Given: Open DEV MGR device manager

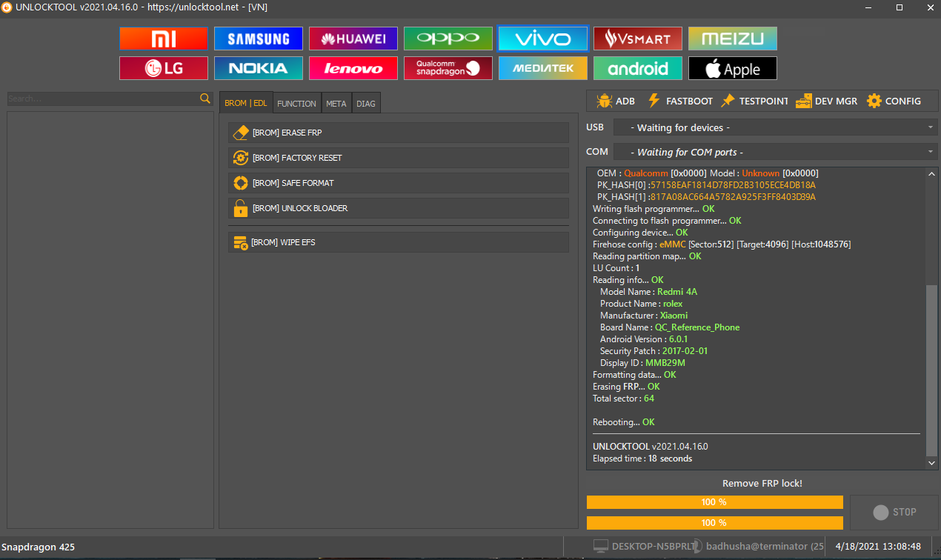Looking at the screenshot, I should pyautogui.click(x=826, y=101).
